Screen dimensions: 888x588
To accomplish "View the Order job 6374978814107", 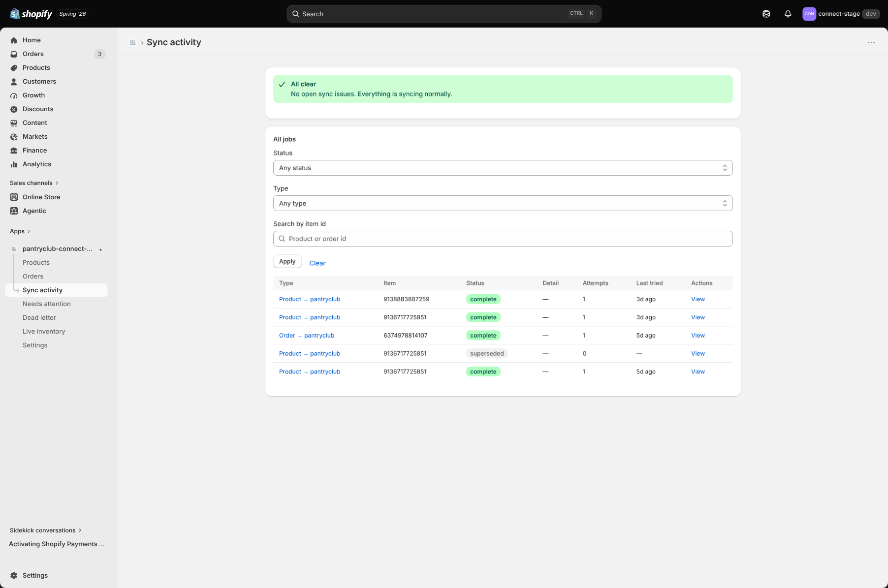I will pyautogui.click(x=698, y=336).
